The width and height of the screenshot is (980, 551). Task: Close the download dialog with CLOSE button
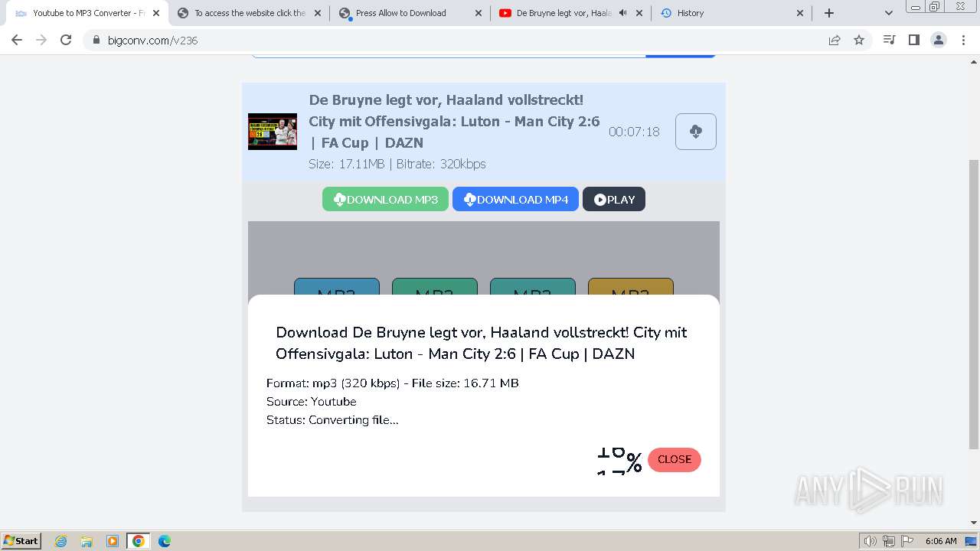[x=675, y=459]
